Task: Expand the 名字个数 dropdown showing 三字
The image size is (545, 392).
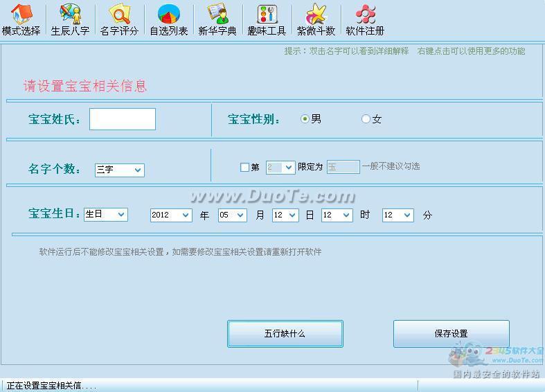Action: tap(120, 170)
